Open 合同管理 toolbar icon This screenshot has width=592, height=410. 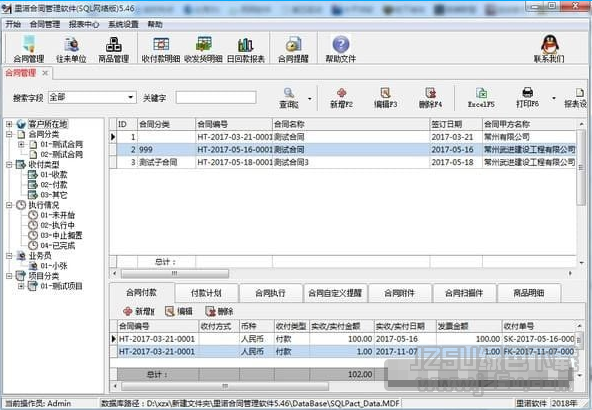coord(29,49)
